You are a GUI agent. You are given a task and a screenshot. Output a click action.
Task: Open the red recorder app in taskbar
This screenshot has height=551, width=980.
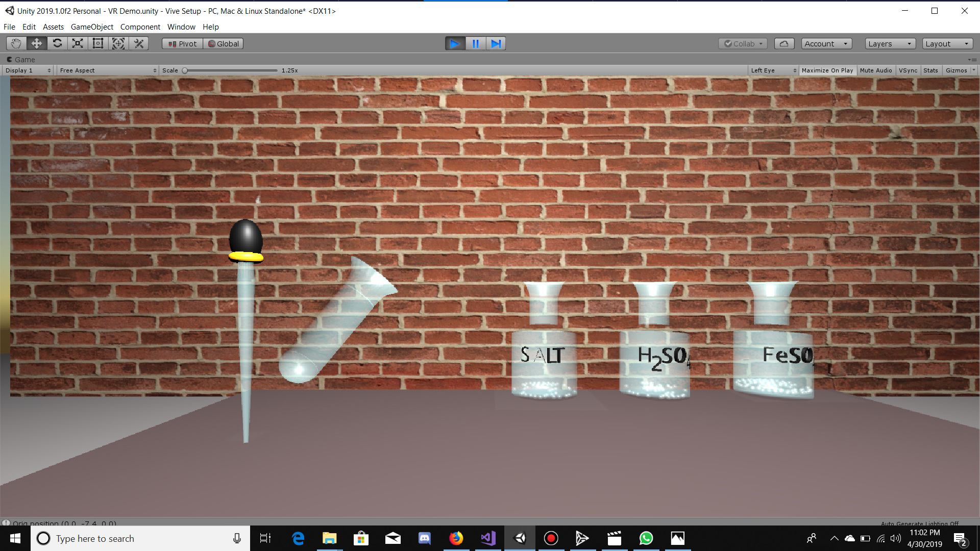coord(551,538)
